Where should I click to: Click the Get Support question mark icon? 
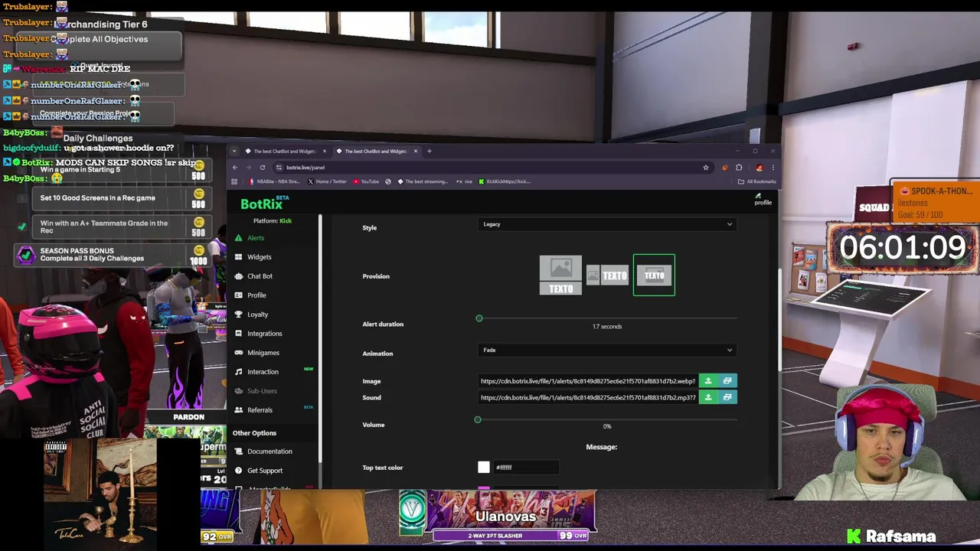point(239,471)
